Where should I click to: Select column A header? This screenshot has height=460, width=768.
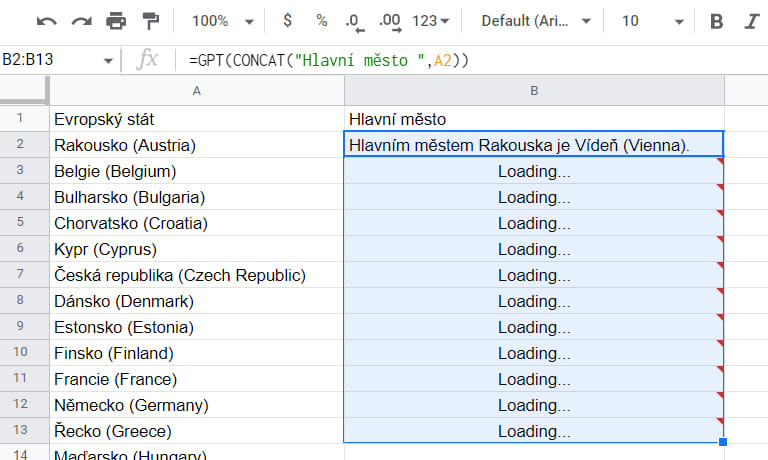196,91
